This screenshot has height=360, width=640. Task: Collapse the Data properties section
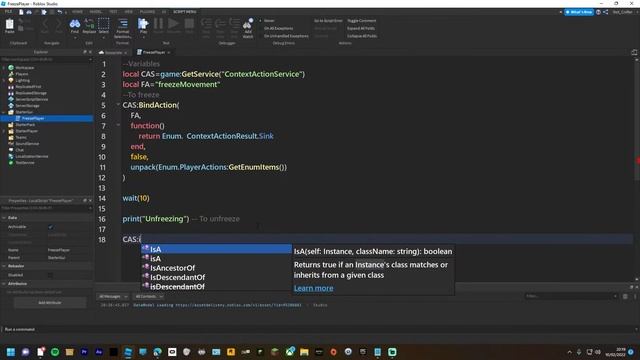4,218
